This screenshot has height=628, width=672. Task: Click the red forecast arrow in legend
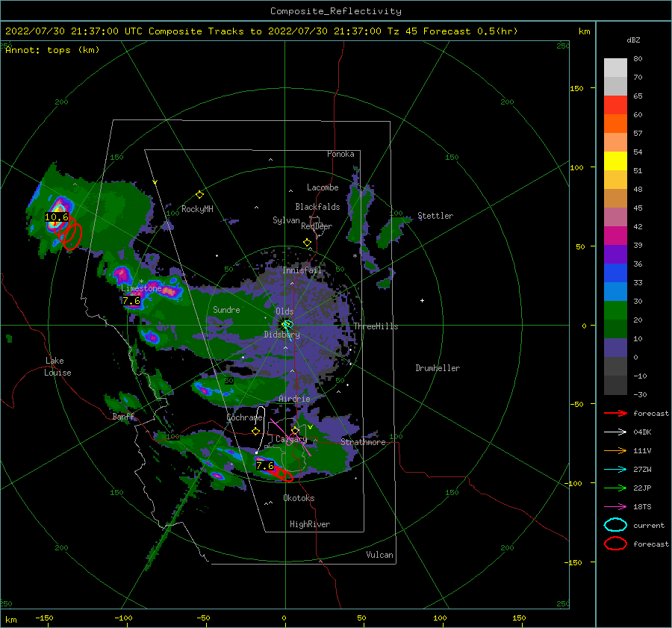click(615, 413)
